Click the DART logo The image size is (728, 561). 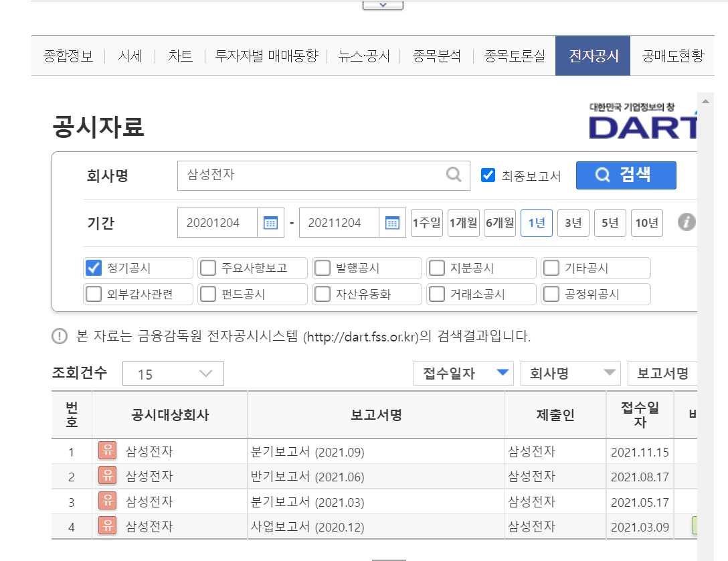643,121
